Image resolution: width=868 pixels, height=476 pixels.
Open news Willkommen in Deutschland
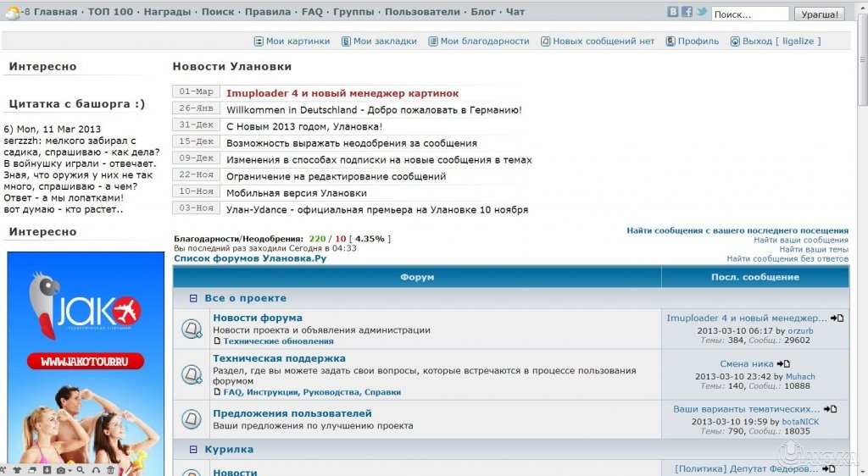pyautogui.click(x=374, y=110)
